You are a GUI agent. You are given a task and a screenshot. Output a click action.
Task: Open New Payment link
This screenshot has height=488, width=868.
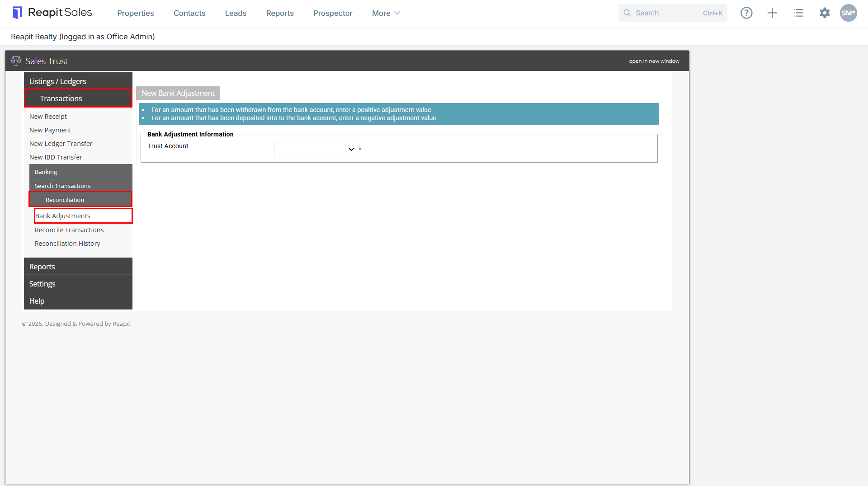click(x=50, y=130)
